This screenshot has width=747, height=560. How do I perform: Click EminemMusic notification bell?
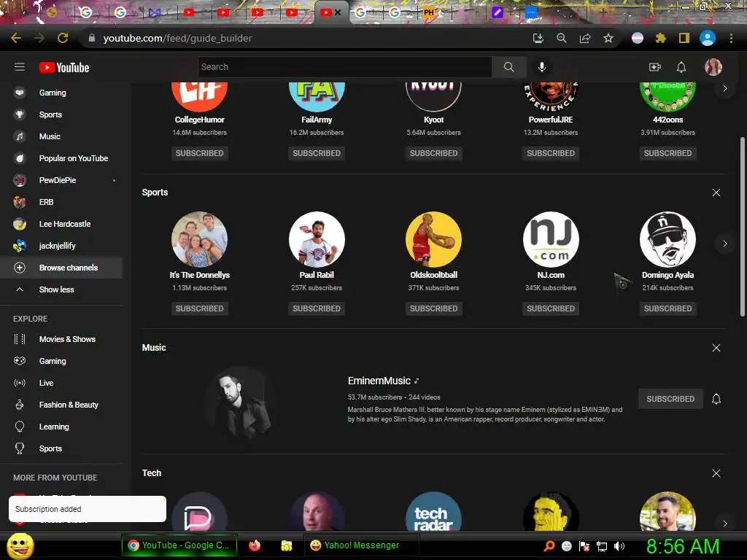tap(716, 399)
